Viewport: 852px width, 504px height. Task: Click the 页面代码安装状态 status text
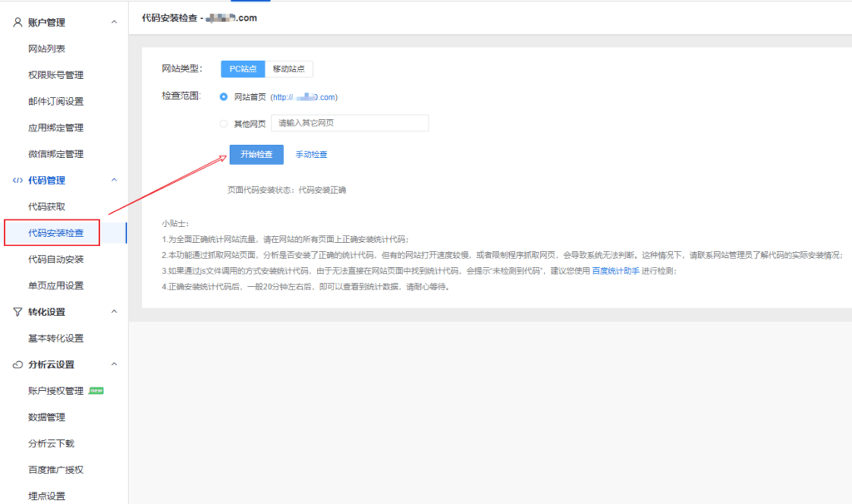(x=286, y=190)
